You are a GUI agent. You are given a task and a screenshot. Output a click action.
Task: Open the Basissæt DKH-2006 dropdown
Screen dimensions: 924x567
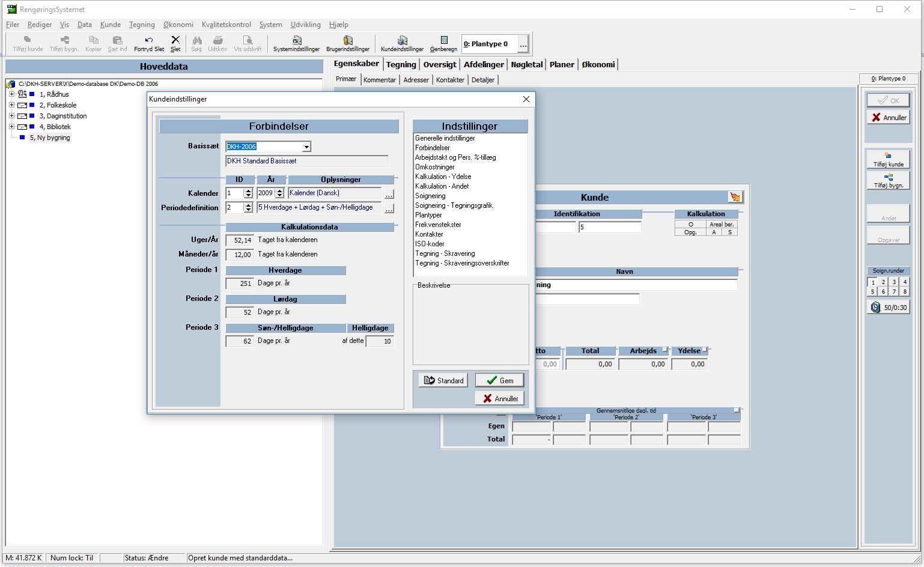[306, 147]
